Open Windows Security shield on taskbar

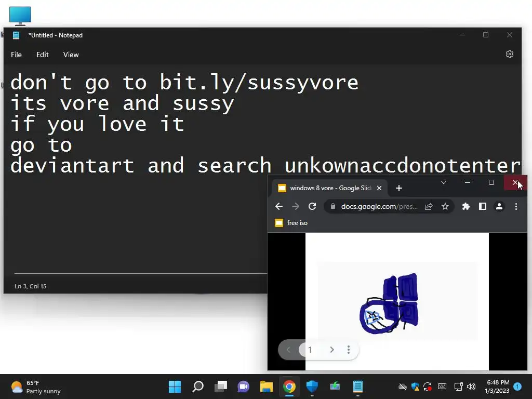coord(312,387)
